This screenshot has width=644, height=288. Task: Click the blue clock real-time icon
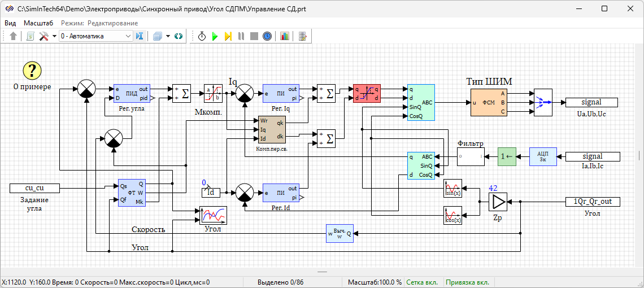click(x=267, y=36)
